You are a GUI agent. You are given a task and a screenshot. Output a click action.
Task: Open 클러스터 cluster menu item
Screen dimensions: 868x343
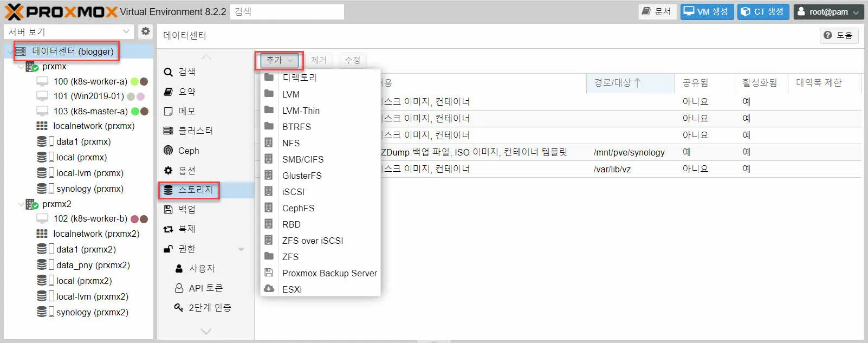tap(206, 131)
